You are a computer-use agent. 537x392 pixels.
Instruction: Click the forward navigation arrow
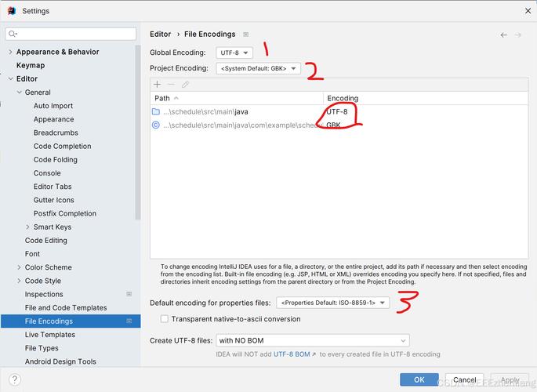518,34
